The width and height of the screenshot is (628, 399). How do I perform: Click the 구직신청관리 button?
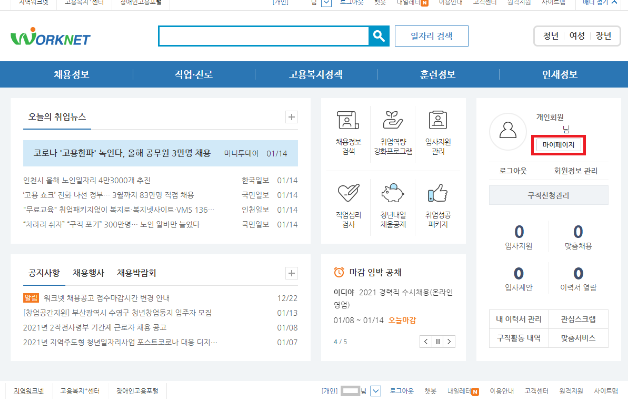(x=549, y=195)
